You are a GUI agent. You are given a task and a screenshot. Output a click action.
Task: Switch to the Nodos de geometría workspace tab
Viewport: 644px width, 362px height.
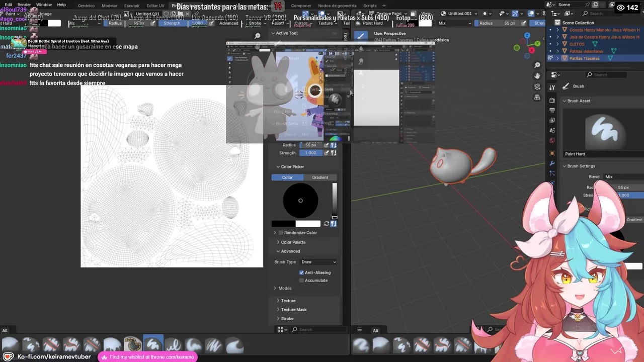[x=337, y=6]
